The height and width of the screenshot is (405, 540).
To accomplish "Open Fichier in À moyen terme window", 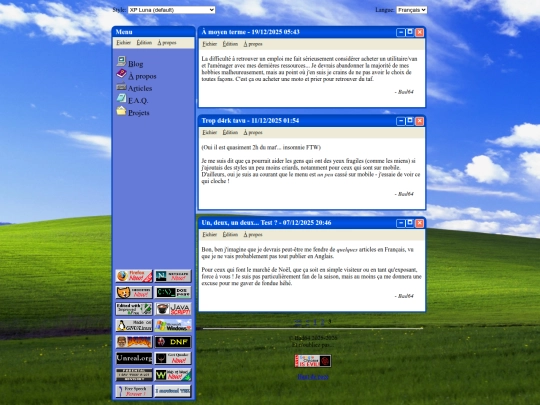I will tap(210, 44).
